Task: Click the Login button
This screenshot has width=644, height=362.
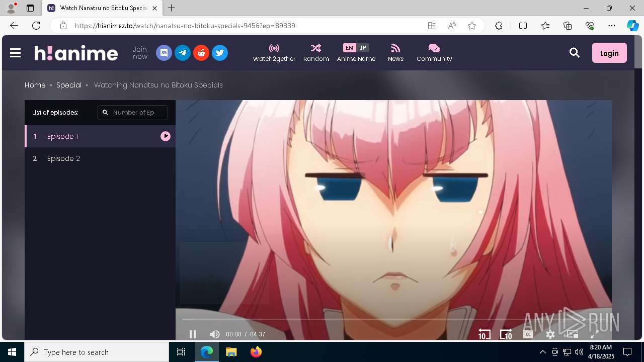Action: click(x=609, y=53)
